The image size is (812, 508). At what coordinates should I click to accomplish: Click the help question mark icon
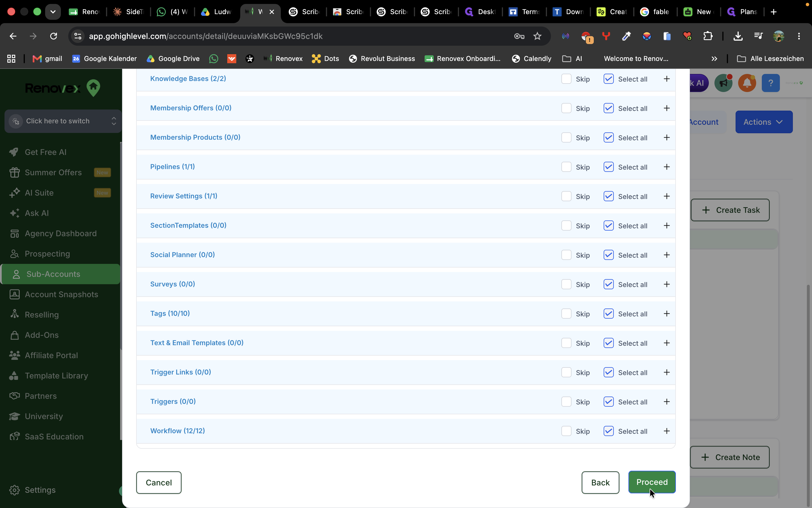tap(770, 83)
